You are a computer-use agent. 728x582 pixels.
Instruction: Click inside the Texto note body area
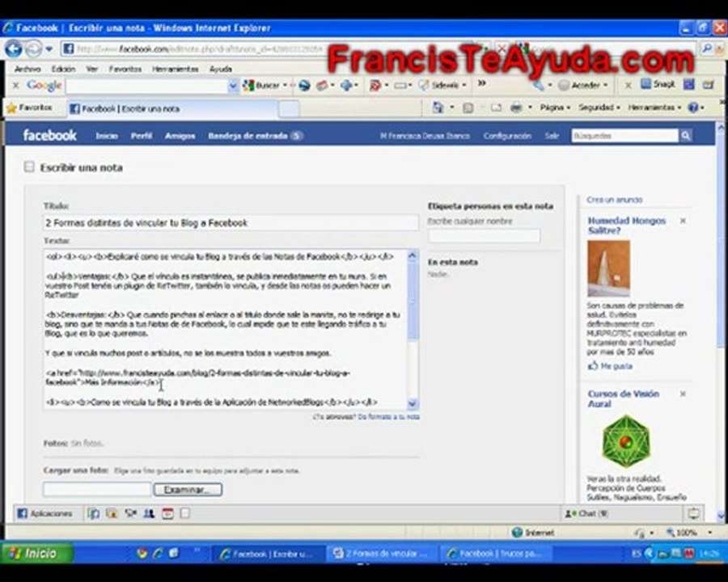tap(225, 330)
